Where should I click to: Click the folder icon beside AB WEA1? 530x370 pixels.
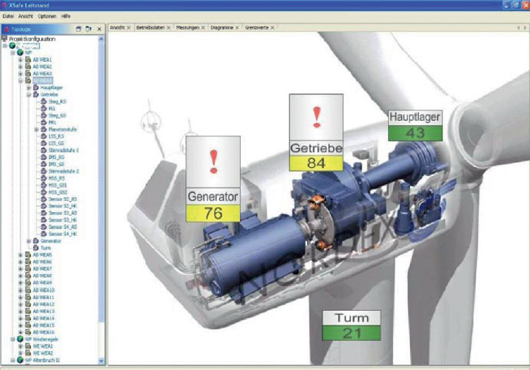coord(28,59)
